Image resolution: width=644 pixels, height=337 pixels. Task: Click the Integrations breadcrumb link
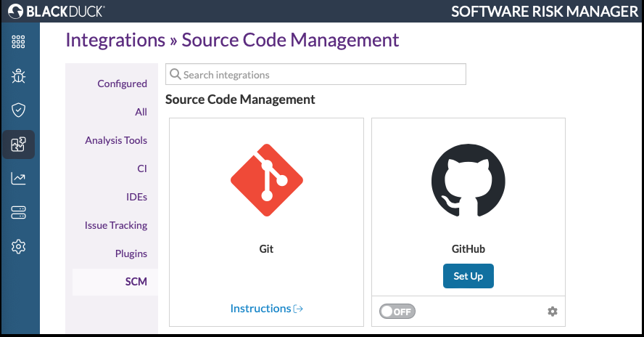pyautogui.click(x=115, y=41)
